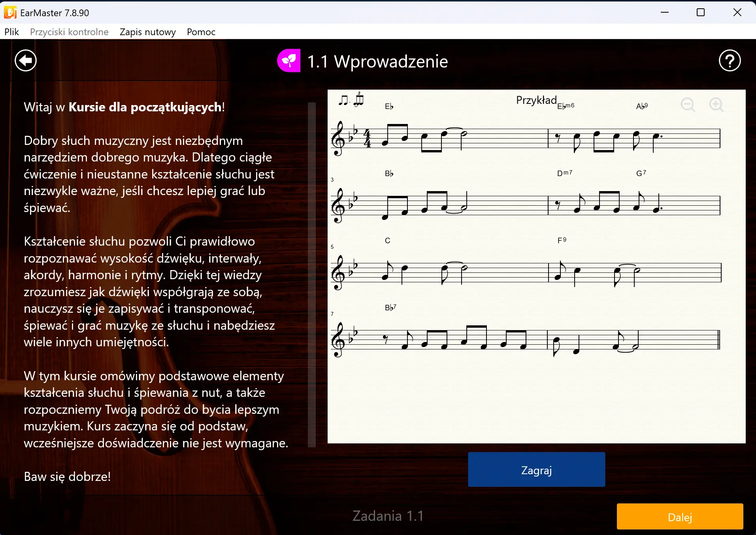
Task: Play the example with Zagraj
Action: coord(536,470)
